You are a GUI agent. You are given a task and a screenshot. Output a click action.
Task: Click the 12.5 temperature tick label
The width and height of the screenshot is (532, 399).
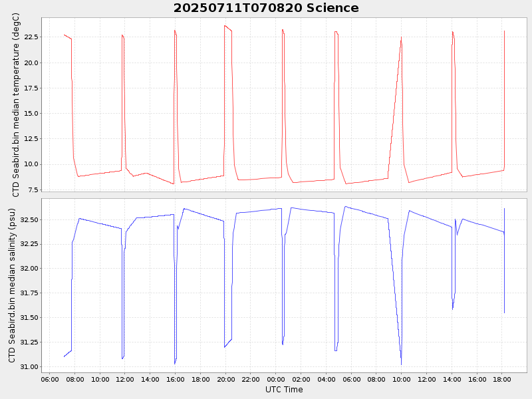31,138
